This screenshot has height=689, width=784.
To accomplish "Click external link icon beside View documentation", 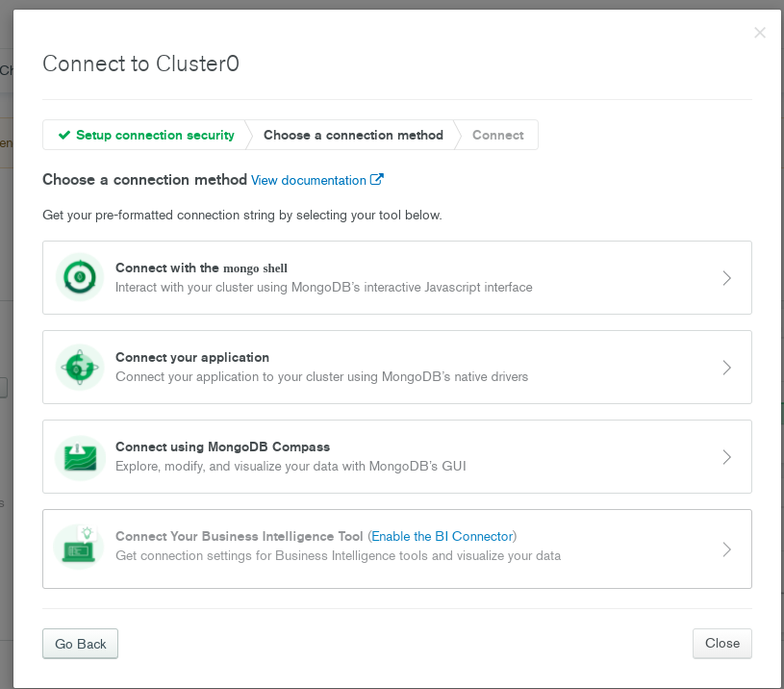I will point(376,179).
